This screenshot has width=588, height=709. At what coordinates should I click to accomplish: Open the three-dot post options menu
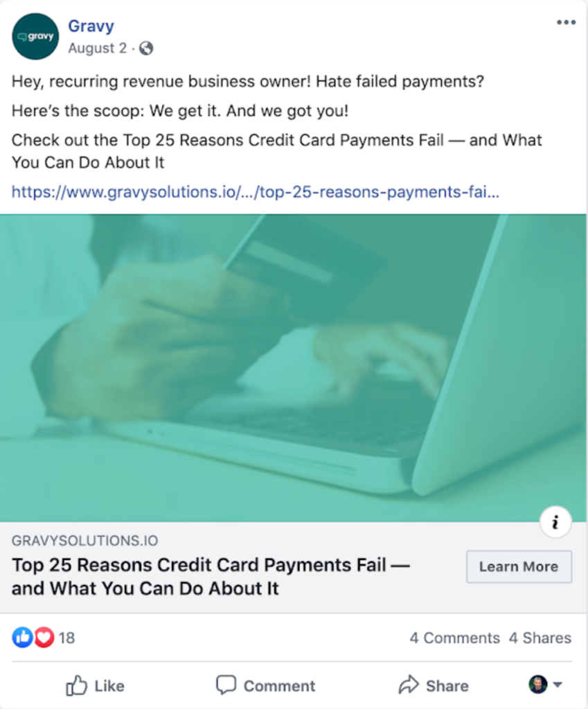click(x=566, y=22)
